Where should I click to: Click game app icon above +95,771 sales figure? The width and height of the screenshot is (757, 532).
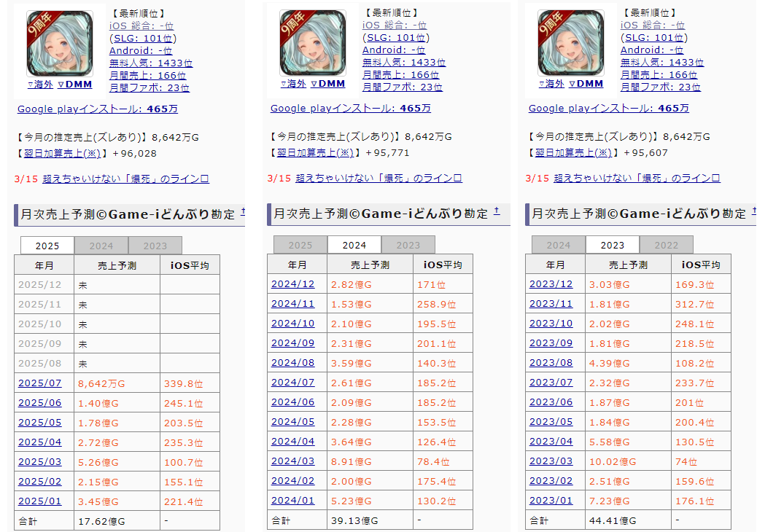pyautogui.click(x=313, y=43)
